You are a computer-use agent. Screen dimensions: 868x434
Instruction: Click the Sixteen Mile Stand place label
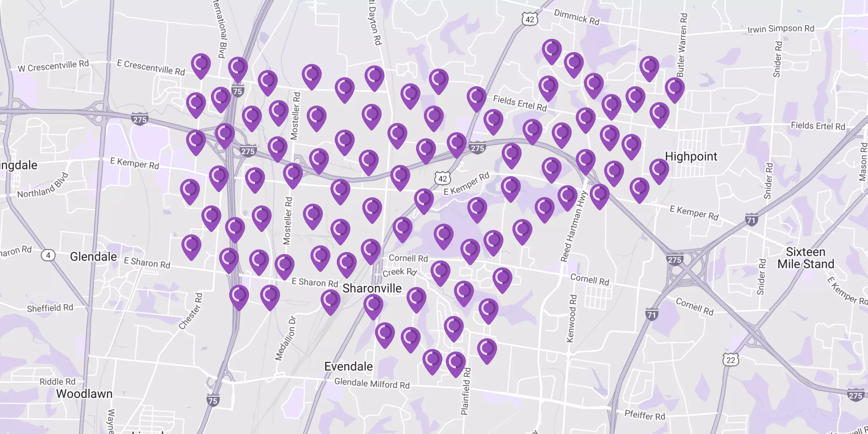coord(806,258)
